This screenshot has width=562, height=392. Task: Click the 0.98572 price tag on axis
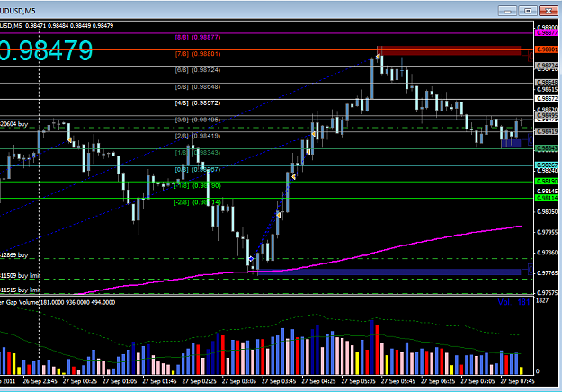tap(547, 99)
